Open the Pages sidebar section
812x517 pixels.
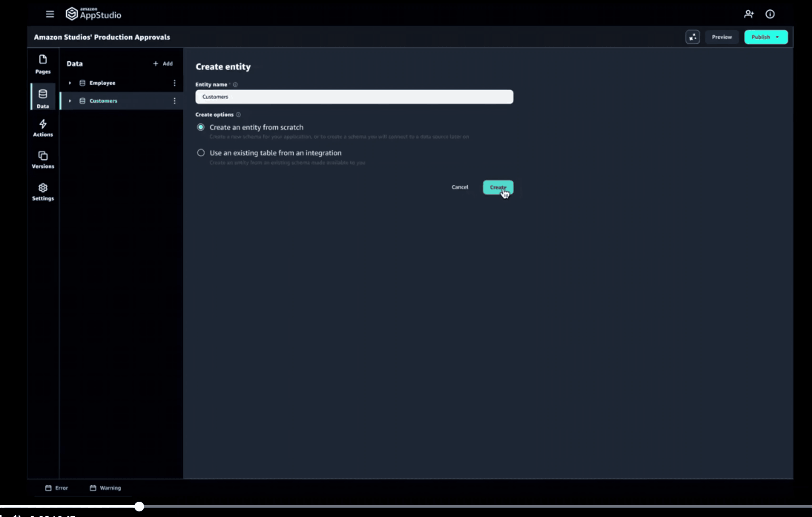pos(43,64)
